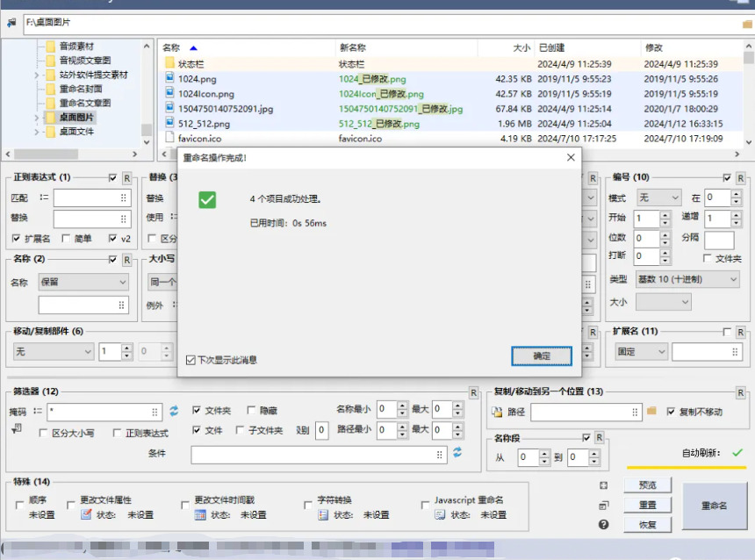Enable the 子文件夹 checkbox
This screenshot has height=560, width=755.
(240, 429)
